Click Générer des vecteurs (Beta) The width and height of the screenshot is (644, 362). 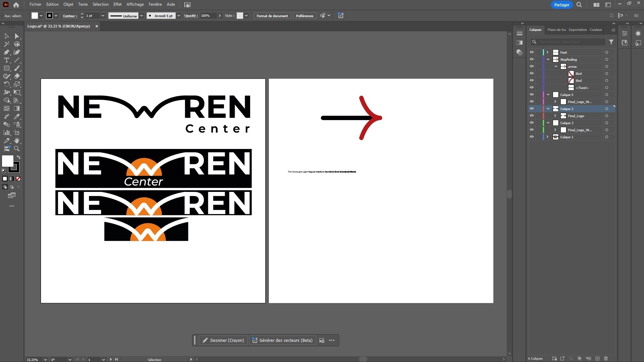pos(282,340)
